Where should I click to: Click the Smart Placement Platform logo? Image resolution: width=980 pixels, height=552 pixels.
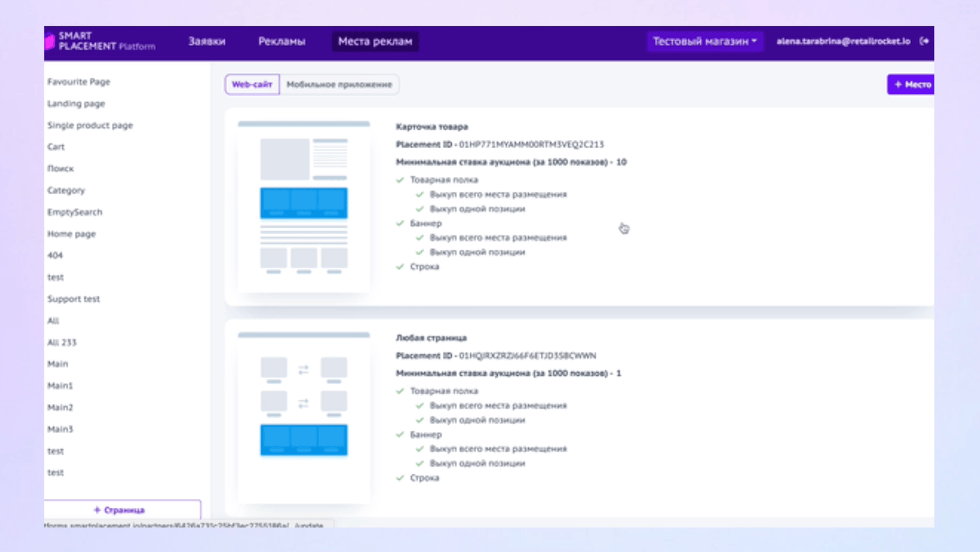point(100,41)
